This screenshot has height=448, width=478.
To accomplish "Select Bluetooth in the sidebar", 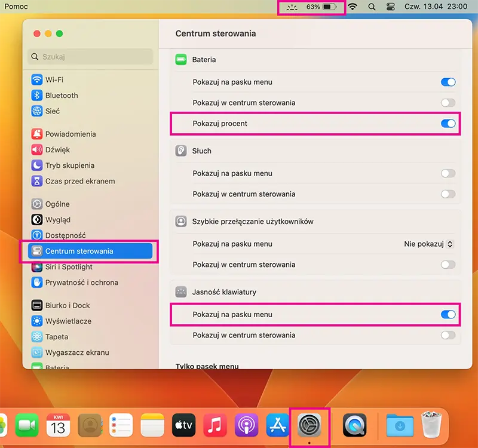I will point(61,96).
